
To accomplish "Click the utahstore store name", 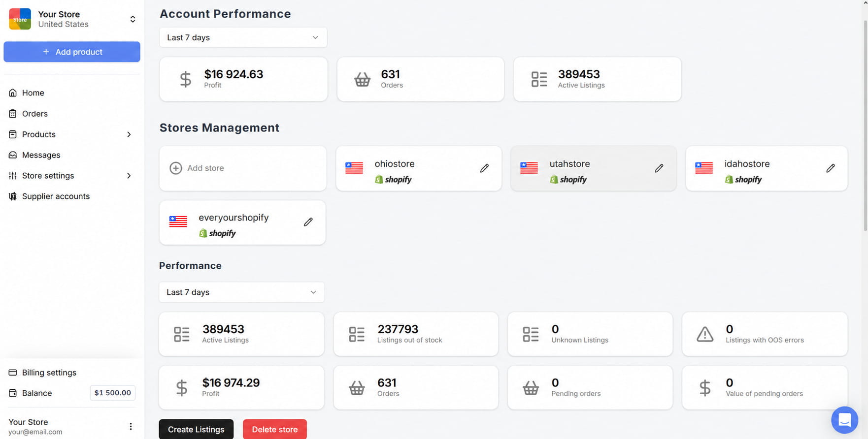I will (x=569, y=163).
